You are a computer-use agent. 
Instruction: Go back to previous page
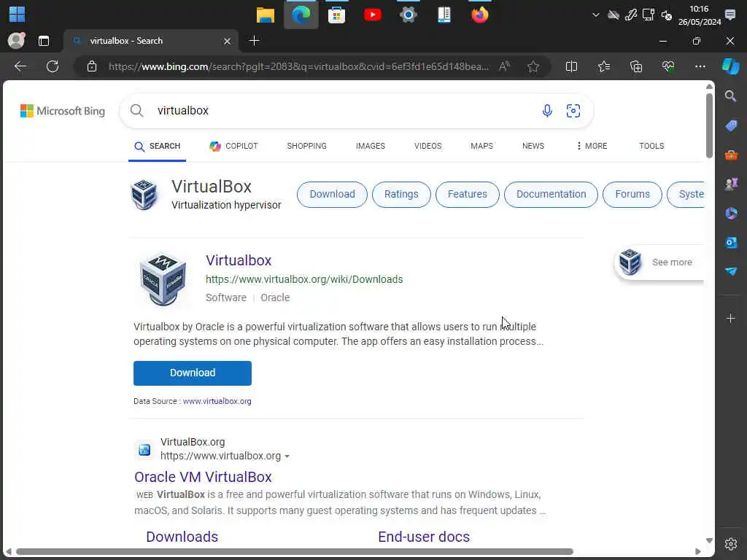[x=20, y=66]
